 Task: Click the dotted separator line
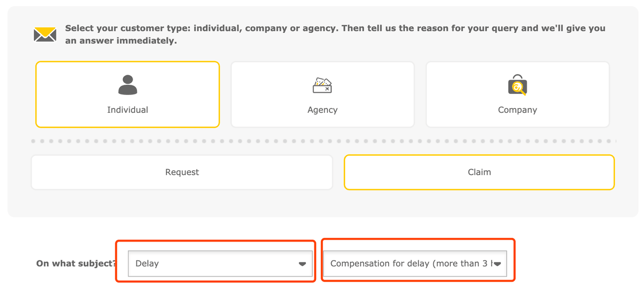point(324,141)
